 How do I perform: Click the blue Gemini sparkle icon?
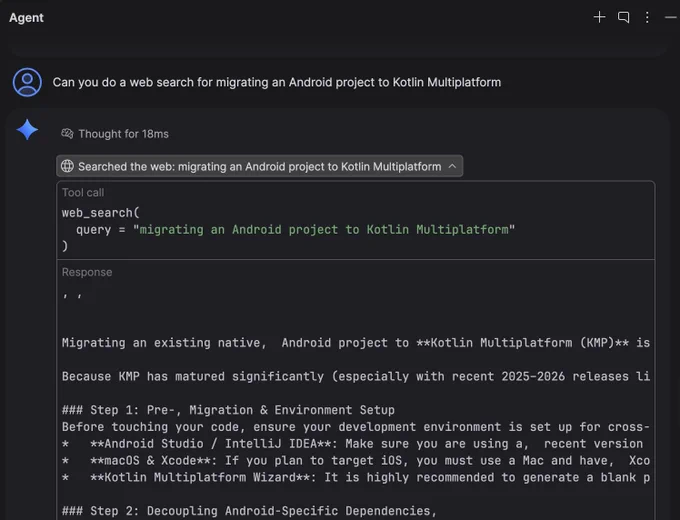point(27,130)
